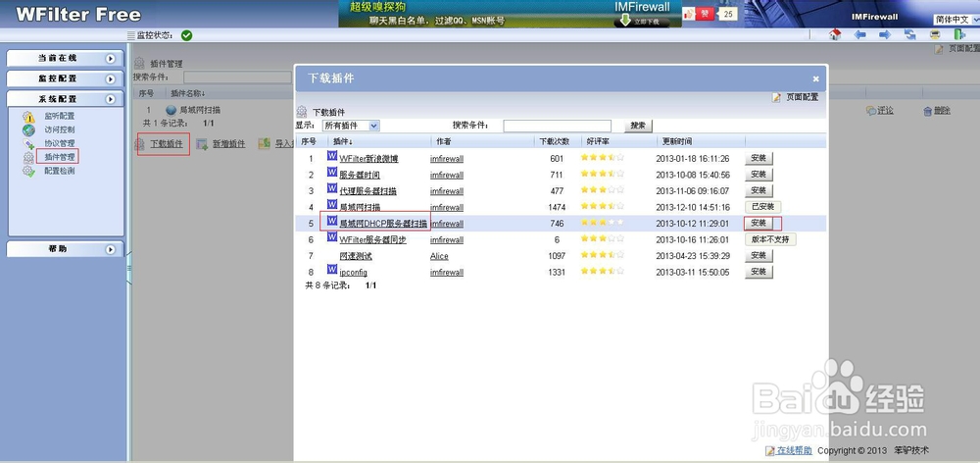Open the 局域网DHCP服务器扫描 plugin link
The image size is (980, 463).
tap(383, 224)
